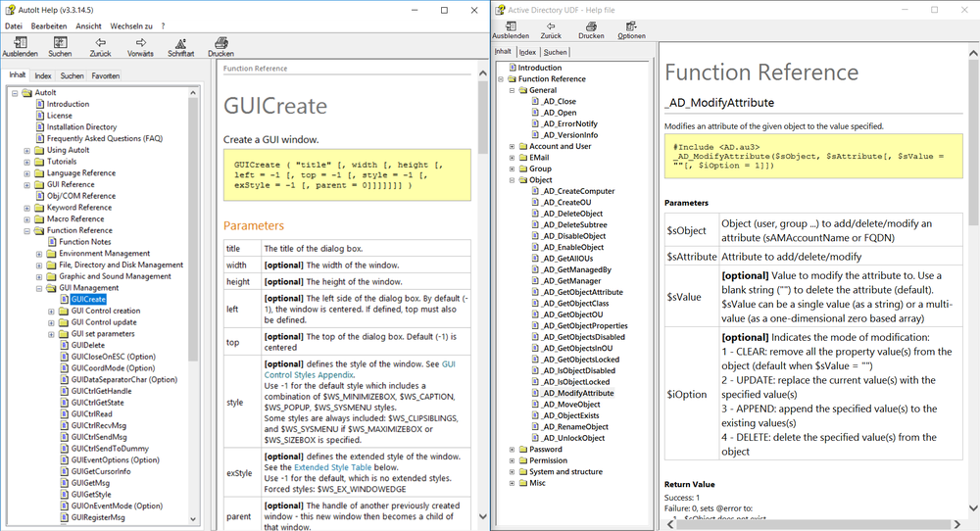980x531 pixels.
Task: Click right arrow of AD help horizontal scrollbar
Action: coord(956,523)
